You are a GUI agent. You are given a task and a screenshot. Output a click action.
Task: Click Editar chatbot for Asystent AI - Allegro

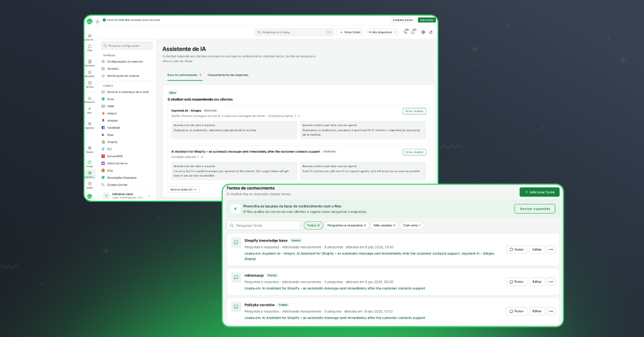[414, 111]
